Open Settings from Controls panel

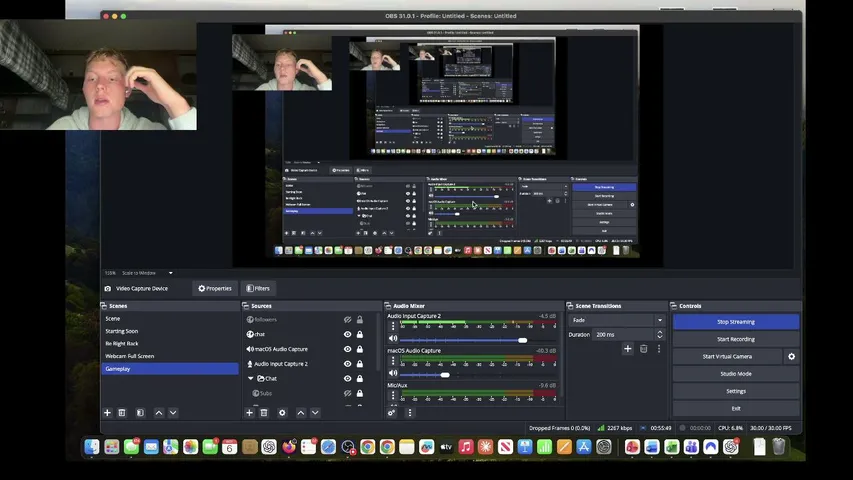pyautogui.click(x=735, y=391)
